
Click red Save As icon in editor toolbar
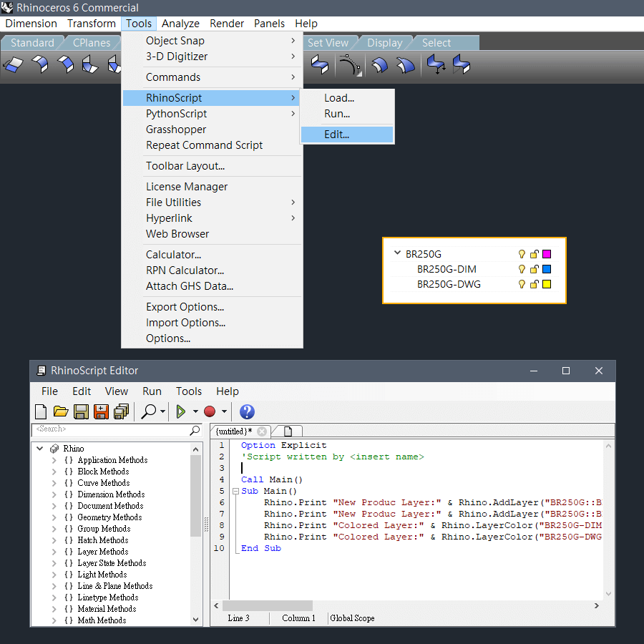coord(101,411)
